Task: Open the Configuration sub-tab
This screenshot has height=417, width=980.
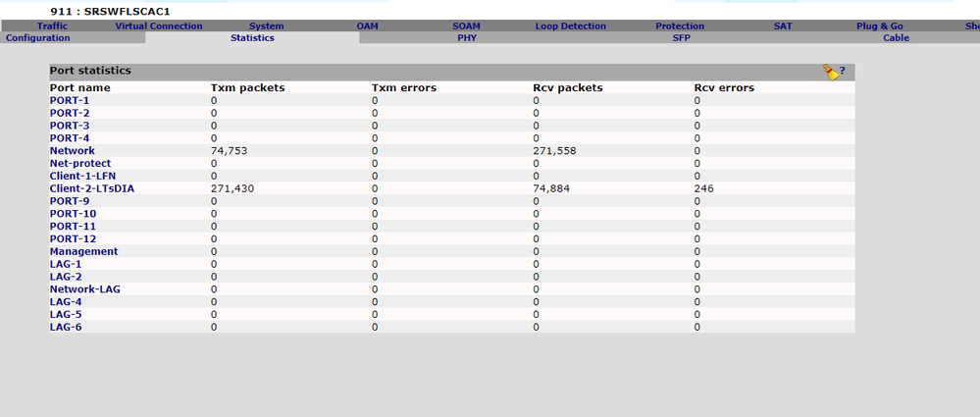Action: [x=38, y=38]
